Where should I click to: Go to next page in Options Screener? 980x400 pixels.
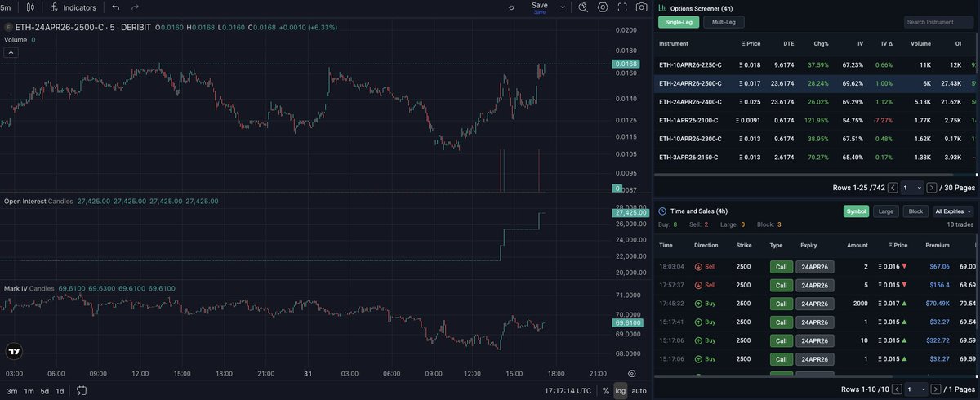tap(932, 188)
